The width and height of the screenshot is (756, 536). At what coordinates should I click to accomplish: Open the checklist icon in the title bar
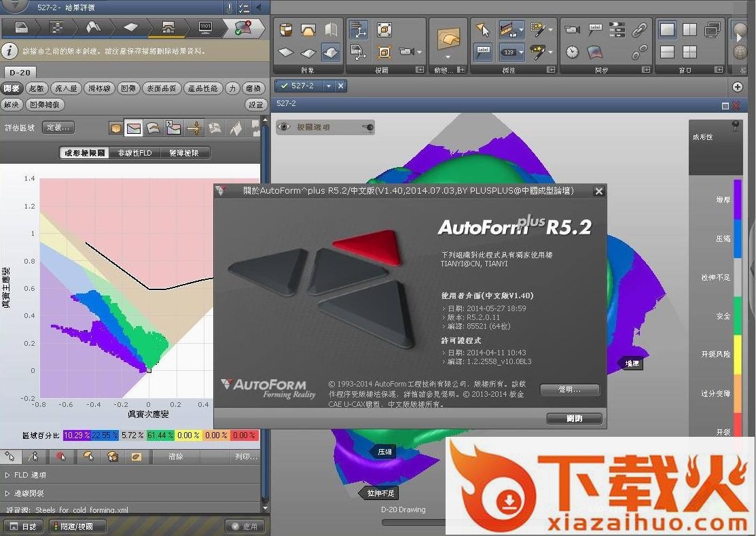click(244, 8)
